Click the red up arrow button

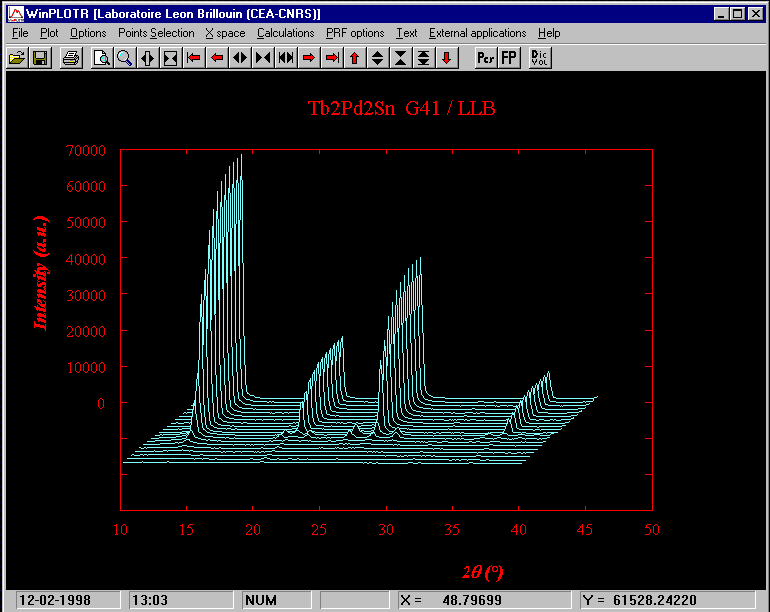click(x=355, y=58)
